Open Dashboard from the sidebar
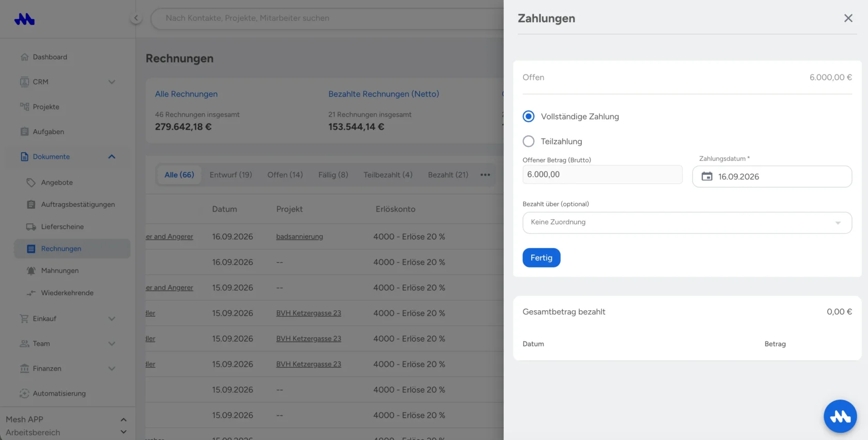Screen dimensions: 868x440 pos(50,57)
